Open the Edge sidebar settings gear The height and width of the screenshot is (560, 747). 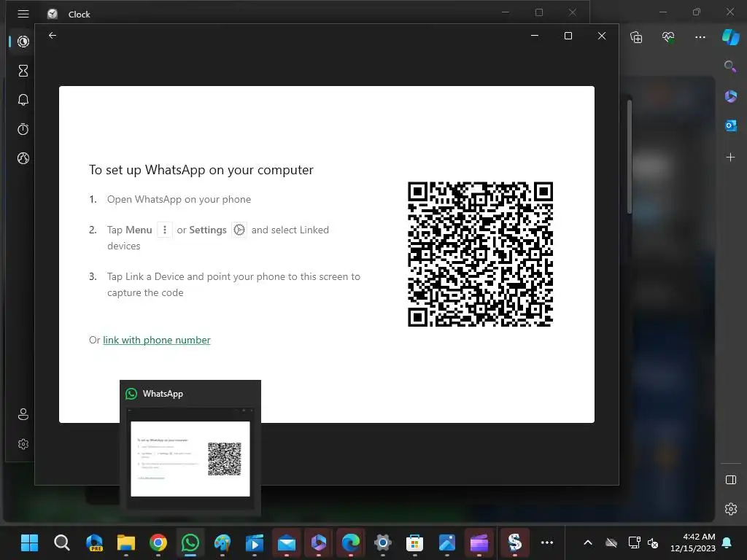(730, 509)
